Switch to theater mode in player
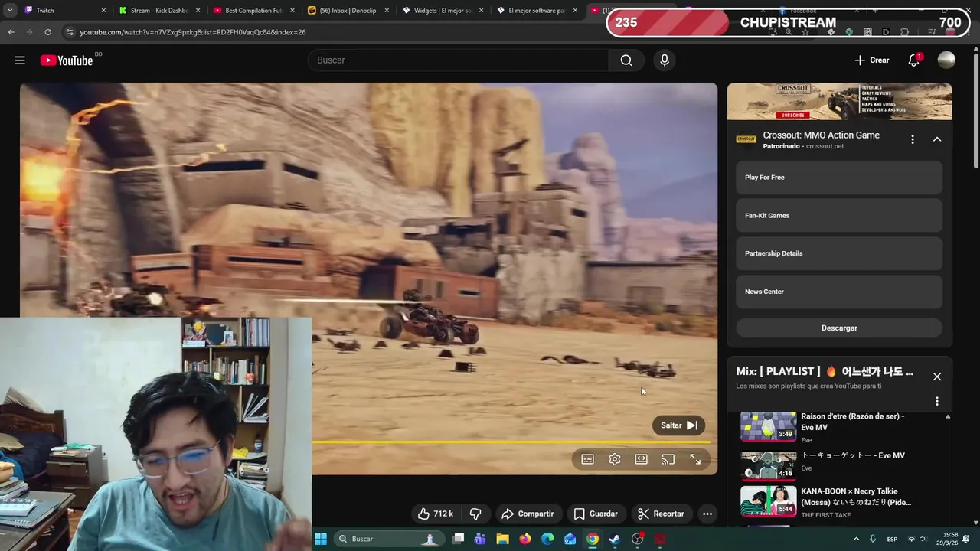Viewport: 980px width, 551px height. click(641, 459)
